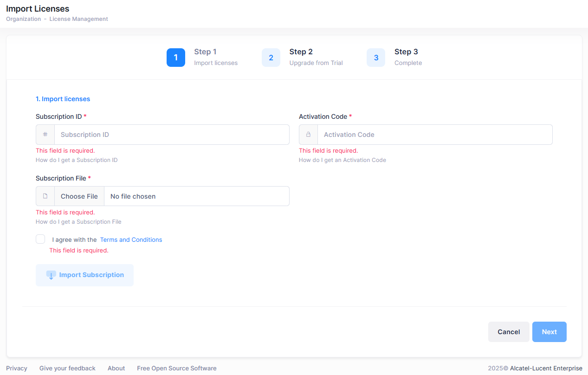Viewport: 588px width, 375px height.
Task: Open 'How do I get an Activation Code' help
Action: point(342,160)
